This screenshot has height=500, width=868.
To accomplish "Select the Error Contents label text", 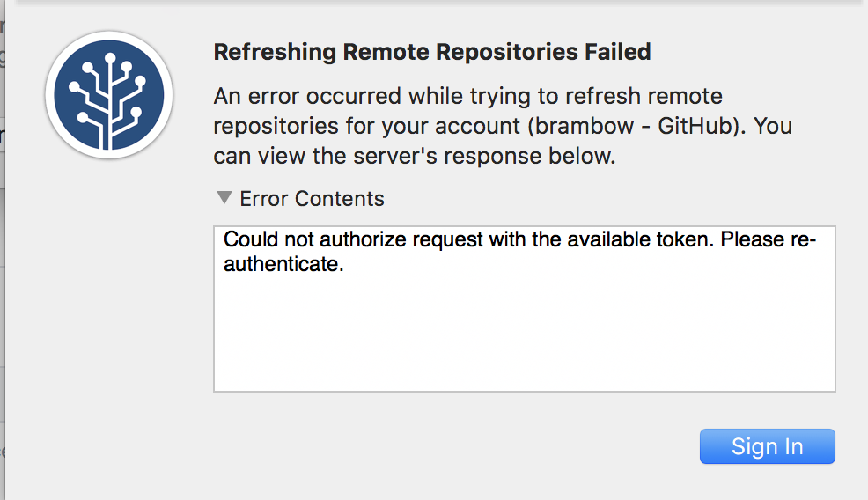I will point(312,198).
